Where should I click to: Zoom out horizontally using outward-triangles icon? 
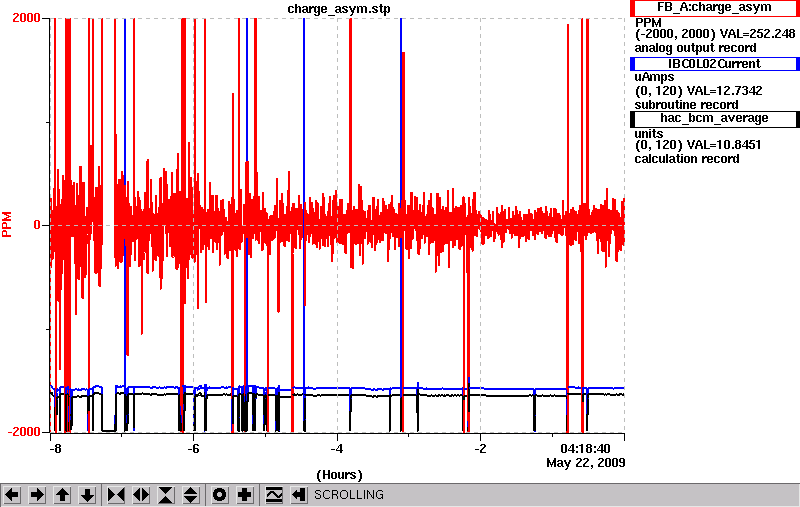click(141, 495)
